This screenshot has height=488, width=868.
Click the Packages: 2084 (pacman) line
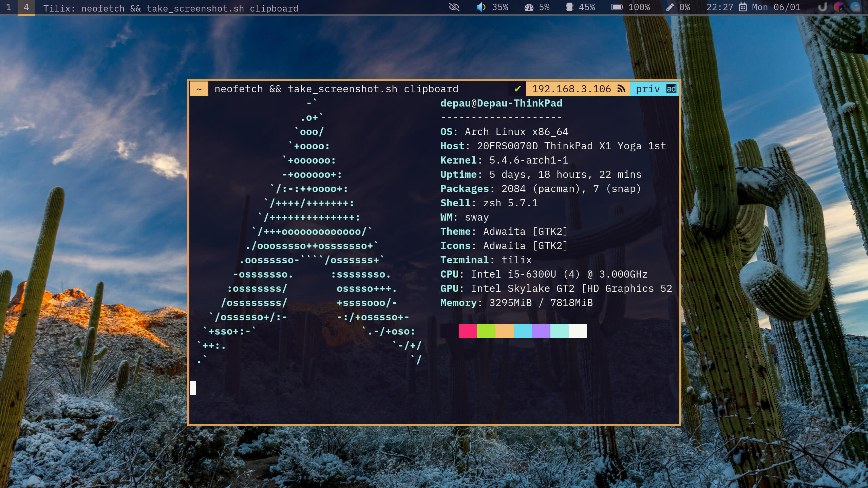tap(541, 189)
